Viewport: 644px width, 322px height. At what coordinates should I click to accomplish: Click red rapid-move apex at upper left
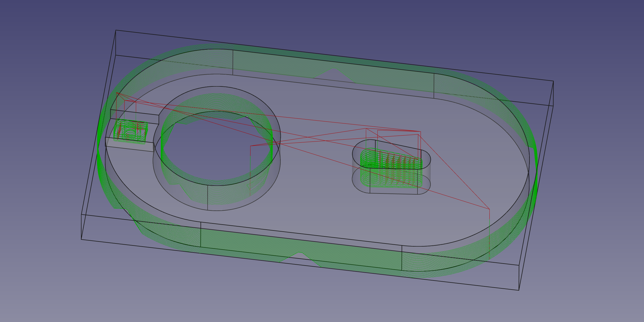coord(117,93)
